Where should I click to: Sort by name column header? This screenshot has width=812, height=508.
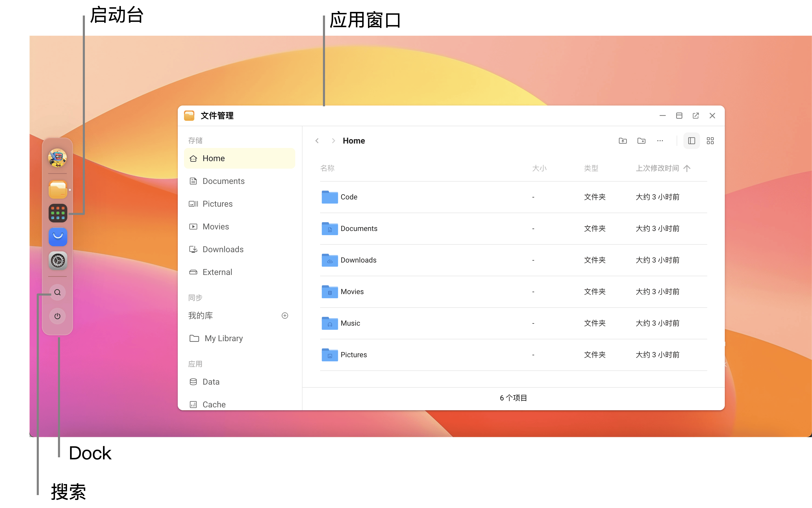[327, 168]
